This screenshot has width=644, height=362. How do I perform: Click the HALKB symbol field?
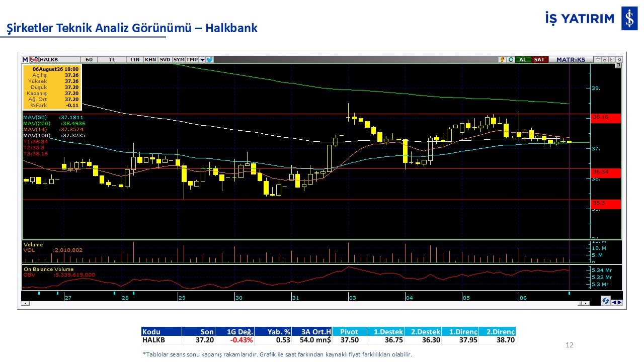59,59
